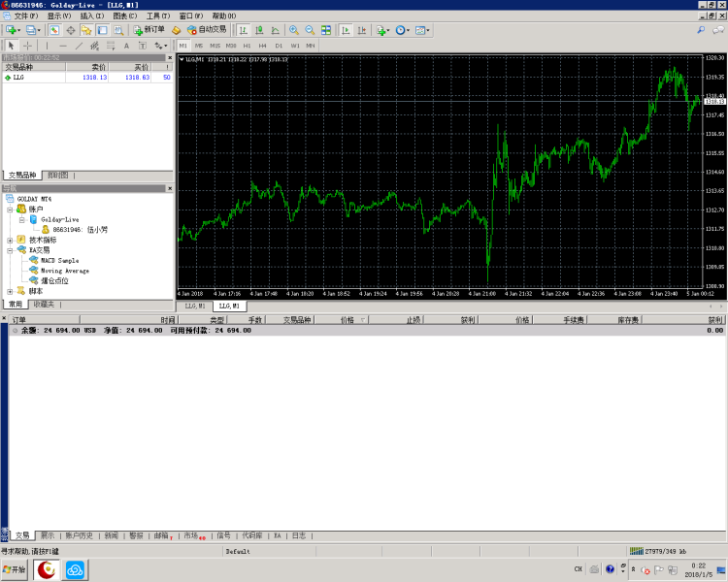Switch to the 即时图 tab

[58, 175]
